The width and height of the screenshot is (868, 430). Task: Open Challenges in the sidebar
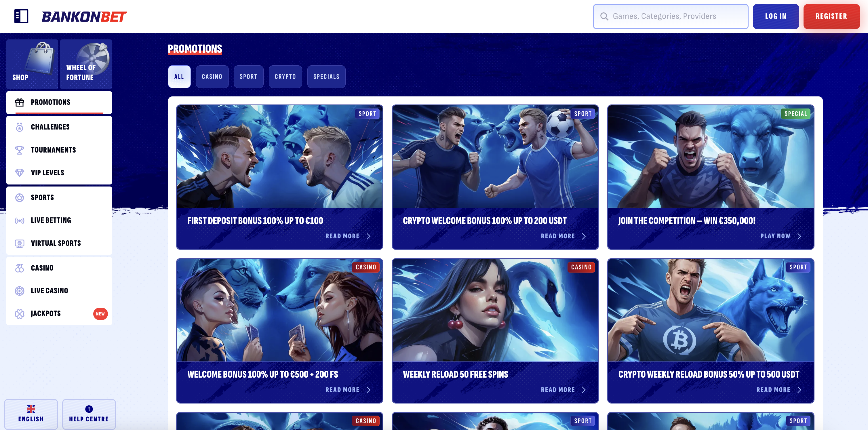[59, 127]
